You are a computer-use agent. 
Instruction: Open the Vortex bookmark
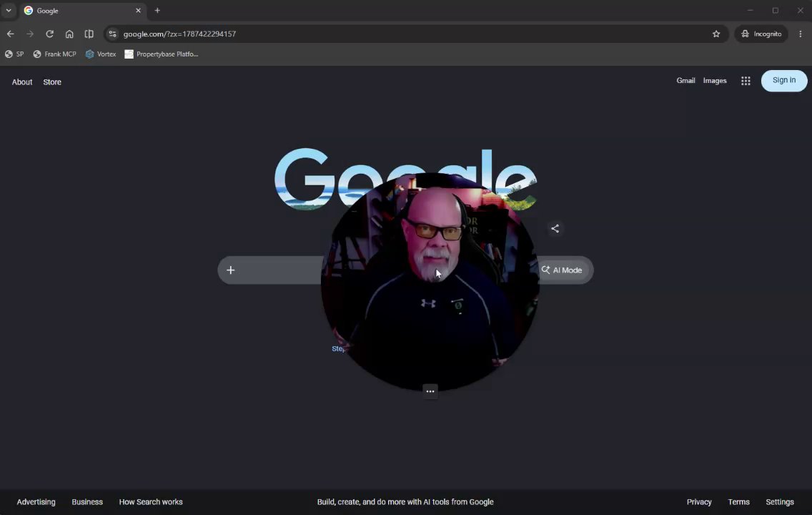click(x=101, y=54)
